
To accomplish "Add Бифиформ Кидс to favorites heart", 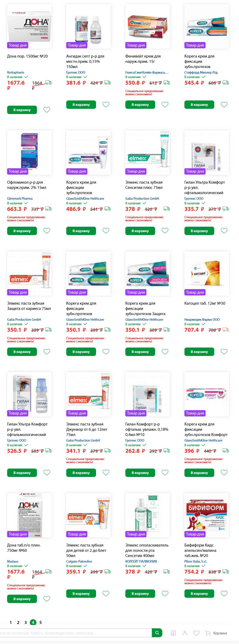I will [x=224, y=593].
